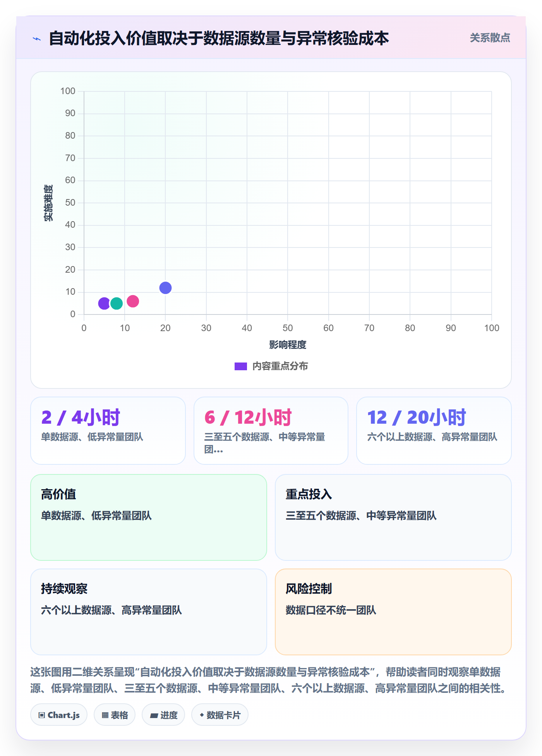
Task: Click the 内容重点分布 legend label
Action: (x=280, y=366)
